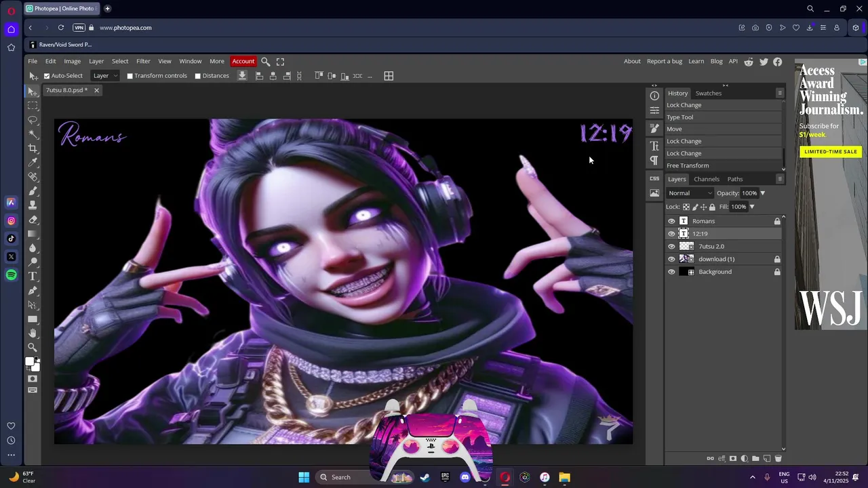Select the Gradient tool

pos(33,234)
